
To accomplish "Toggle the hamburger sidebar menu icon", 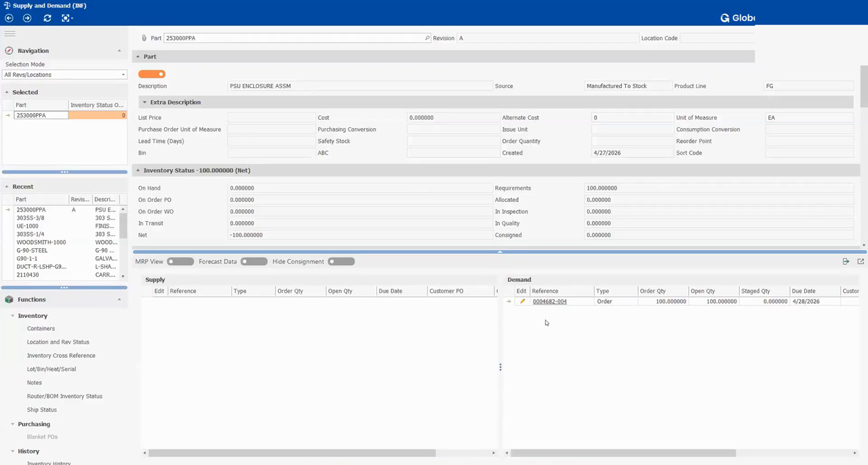I will click(9, 33).
